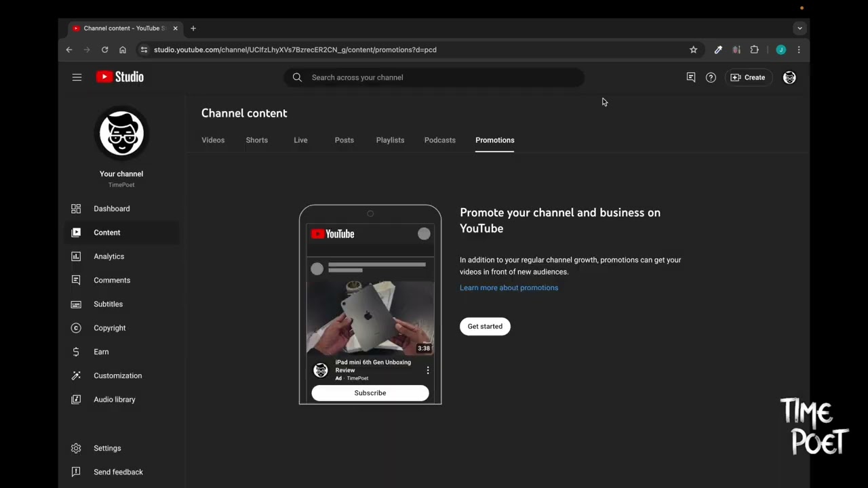Click the Get started button
This screenshot has height=488, width=868.
point(485,327)
